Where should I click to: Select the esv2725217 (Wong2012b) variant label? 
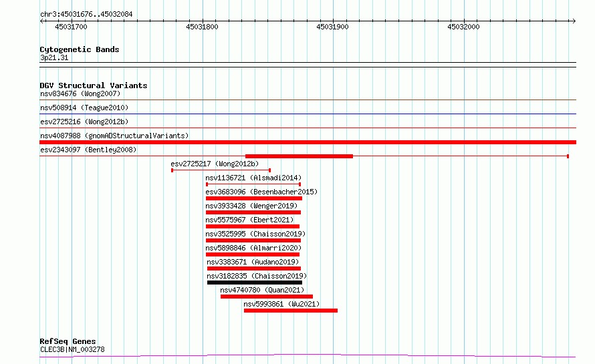tap(214, 164)
